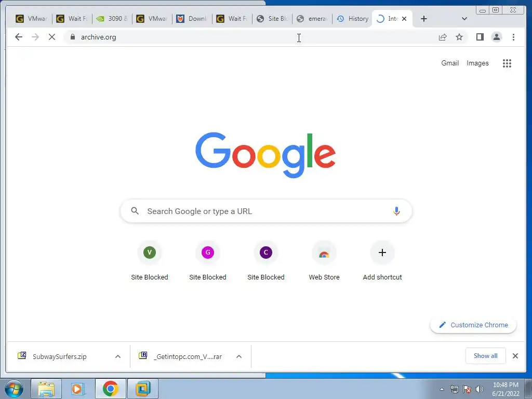The height and width of the screenshot is (399, 532).
Task: Open the pink G Site Blocked shortcut
Action: (x=208, y=261)
